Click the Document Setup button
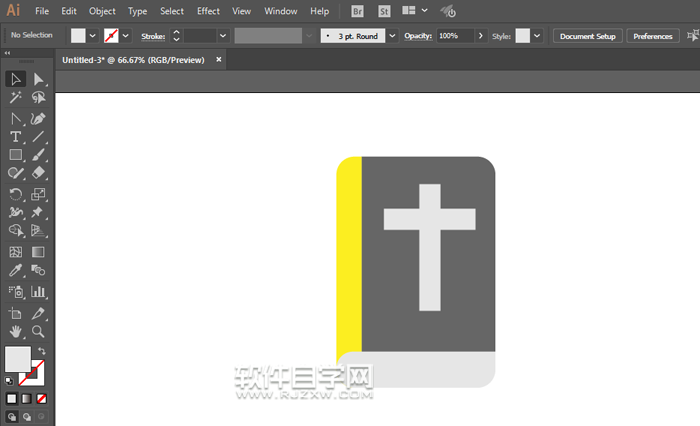This screenshot has height=426, width=700. click(588, 36)
